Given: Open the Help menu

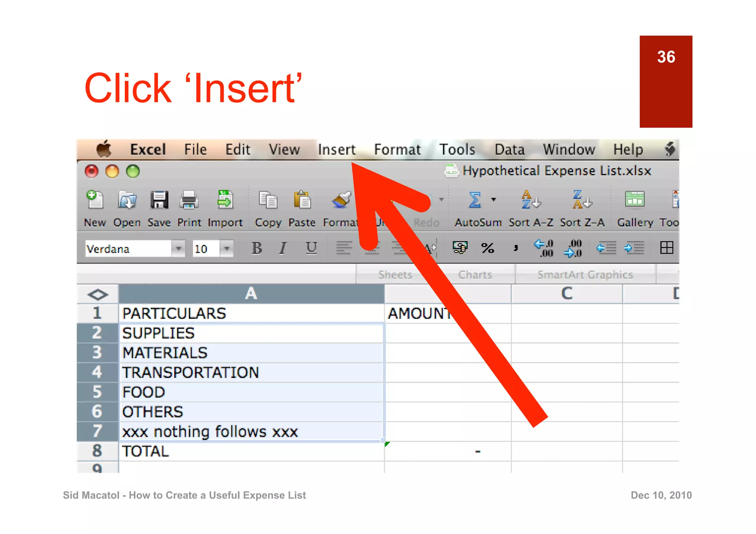Looking at the screenshot, I should [628, 149].
